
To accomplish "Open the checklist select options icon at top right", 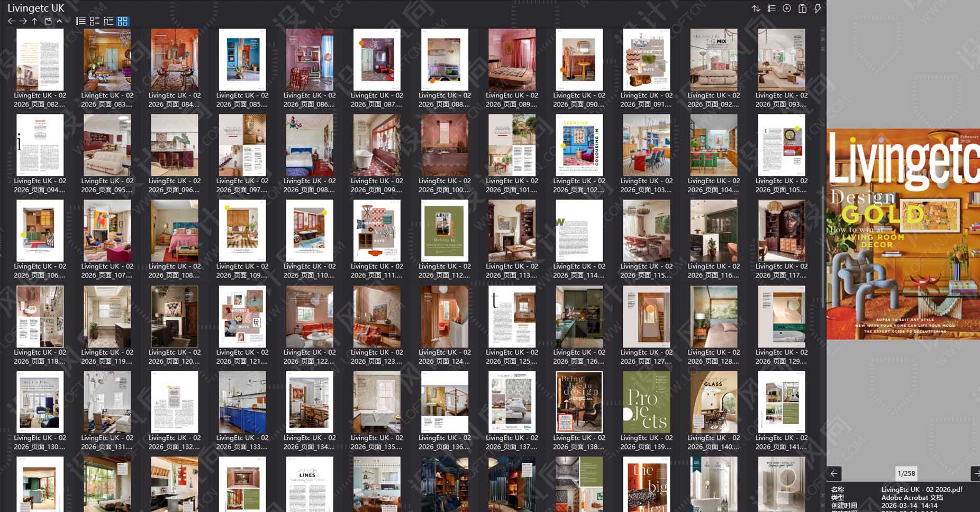I will pyautogui.click(x=772, y=8).
